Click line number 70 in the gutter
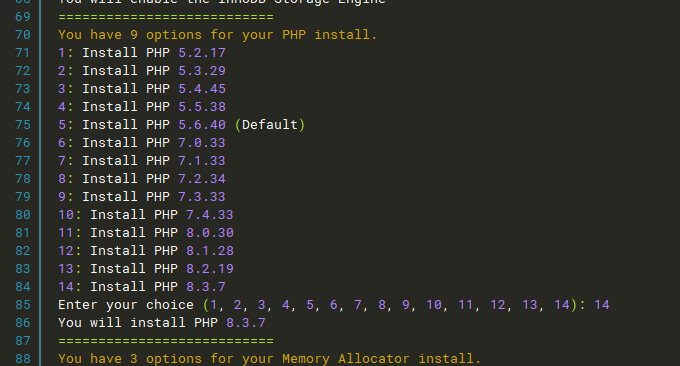Image resolution: width=680 pixels, height=366 pixels. click(x=23, y=35)
